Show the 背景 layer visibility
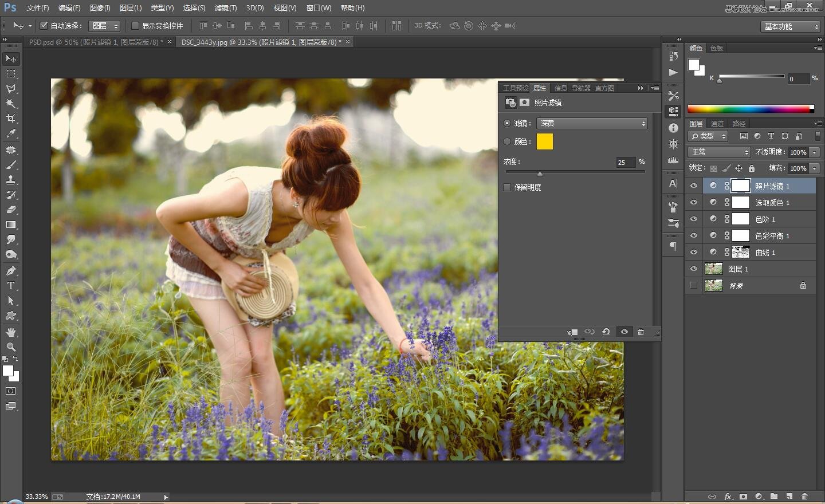The width and height of the screenshot is (825, 504). pos(694,285)
